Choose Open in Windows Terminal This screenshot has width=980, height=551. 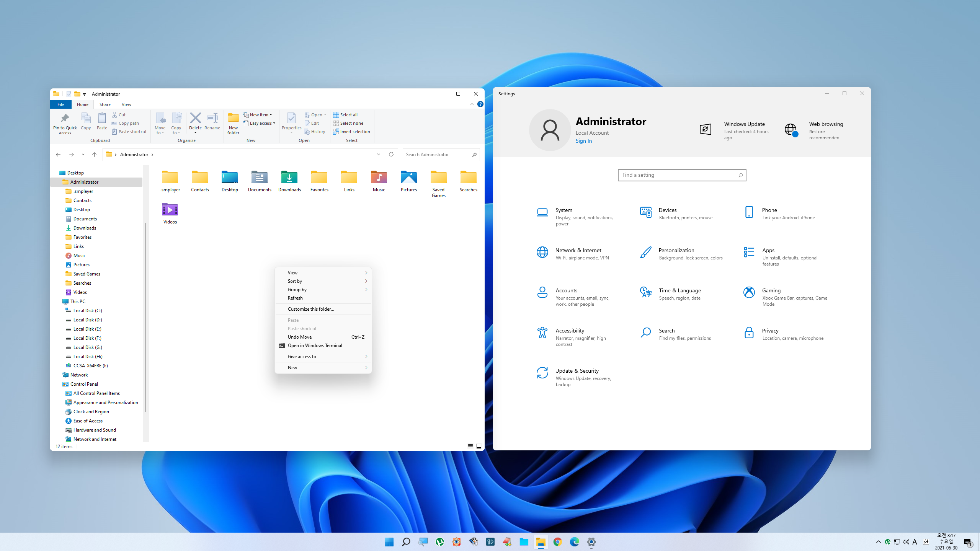point(315,346)
